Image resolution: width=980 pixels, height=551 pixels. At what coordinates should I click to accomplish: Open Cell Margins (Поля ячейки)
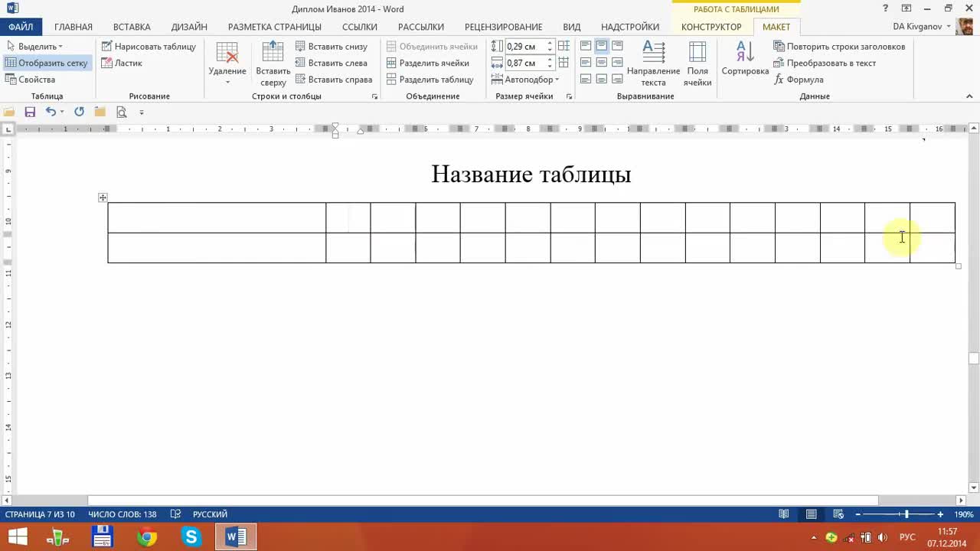coord(697,64)
